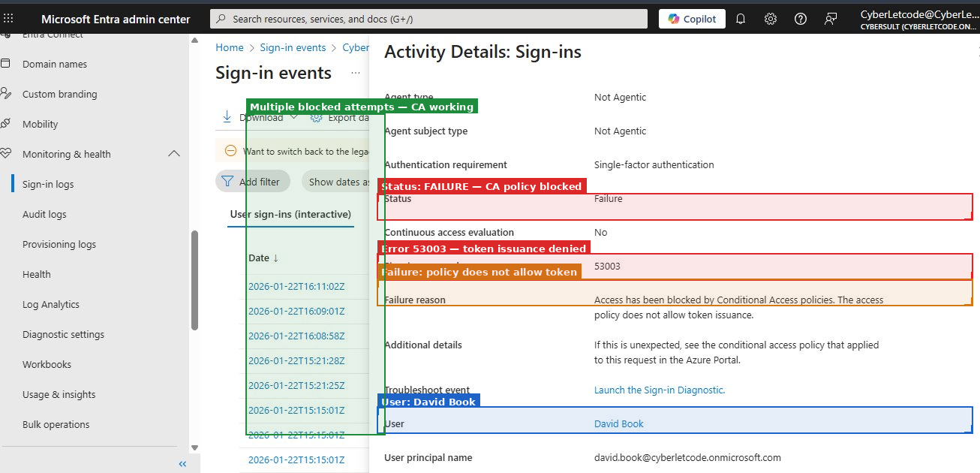Open Bulk operations in sidebar
980x473 pixels.
56,424
